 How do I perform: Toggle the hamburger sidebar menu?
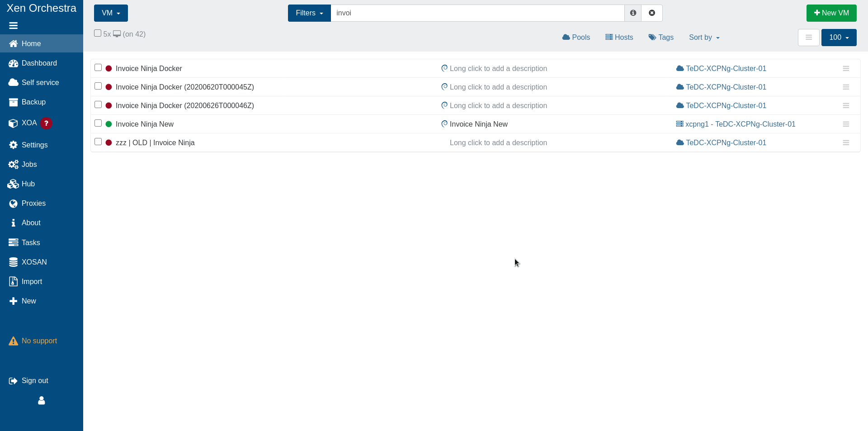tap(14, 26)
